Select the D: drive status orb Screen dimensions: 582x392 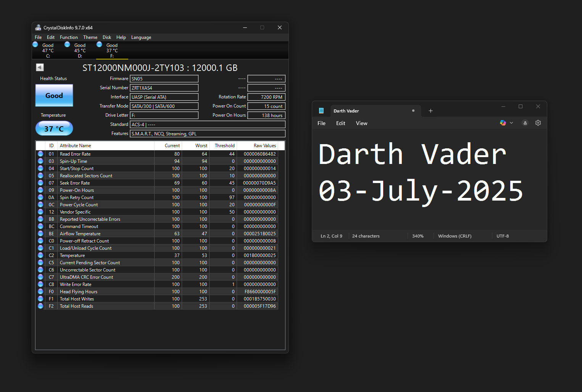point(67,45)
